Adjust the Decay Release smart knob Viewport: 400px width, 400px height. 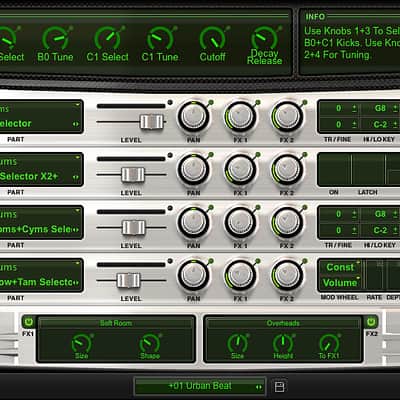pyautogui.click(x=264, y=38)
